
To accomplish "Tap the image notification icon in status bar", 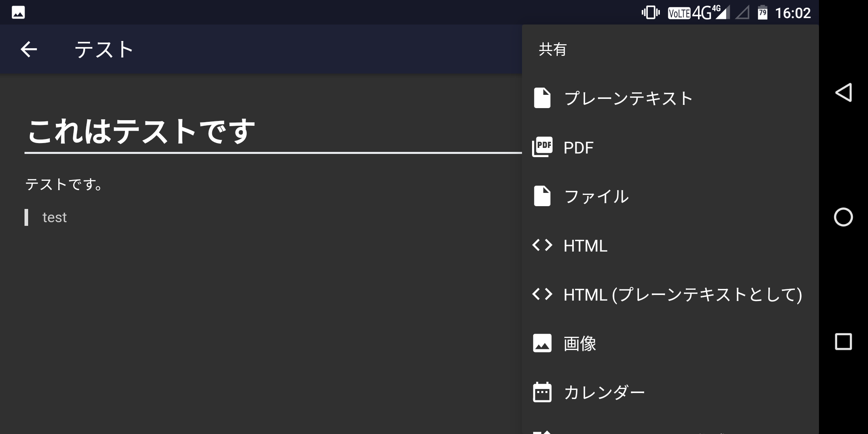I will click(18, 12).
